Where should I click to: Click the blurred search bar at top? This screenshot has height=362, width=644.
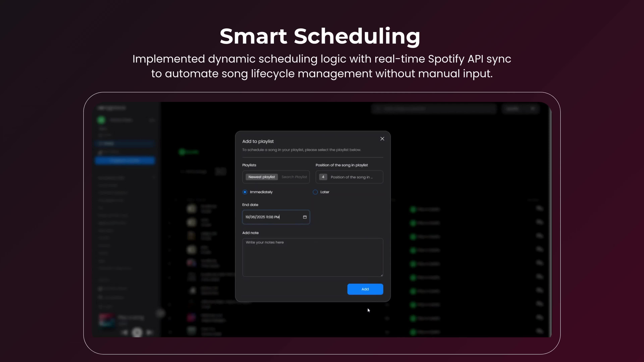(x=434, y=109)
